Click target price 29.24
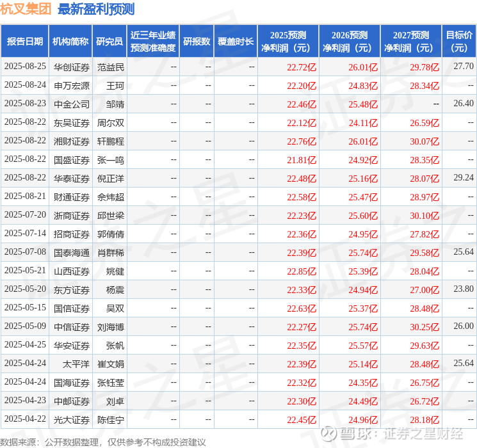477x448 pixels. pos(464,177)
